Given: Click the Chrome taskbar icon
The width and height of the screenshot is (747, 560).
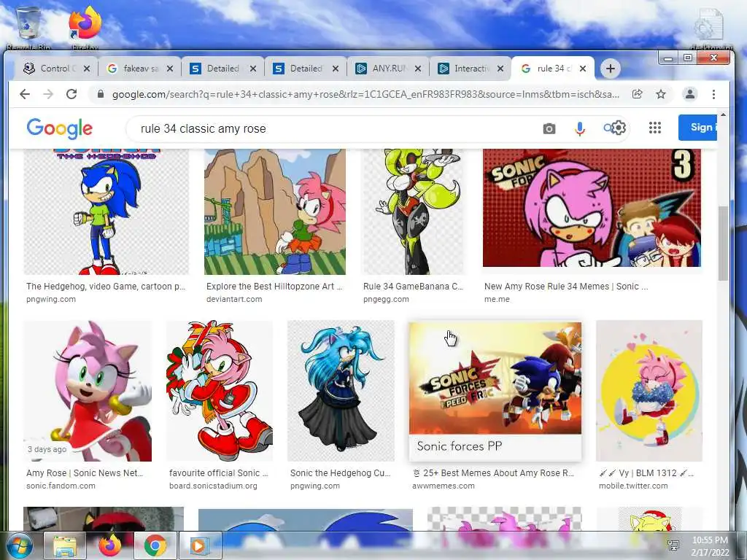Looking at the screenshot, I should pyautogui.click(x=155, y=545).
